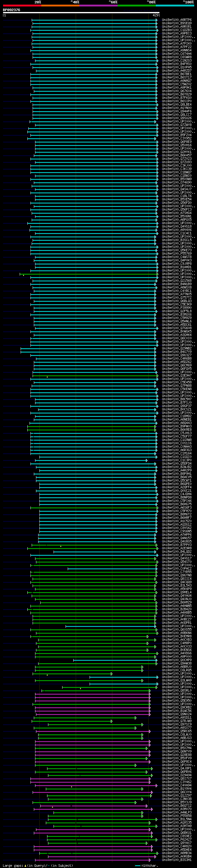Select hit UniRef100_C5JH13
The width and height of the screenshot is (197, 868).
click(x=176, y=433)
